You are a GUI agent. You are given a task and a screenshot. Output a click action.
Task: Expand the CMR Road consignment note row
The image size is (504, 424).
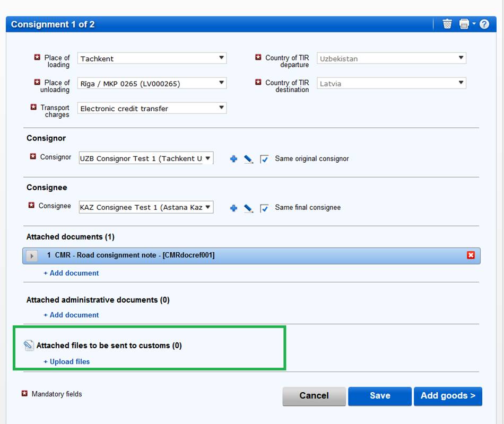(x=31, y=256)
